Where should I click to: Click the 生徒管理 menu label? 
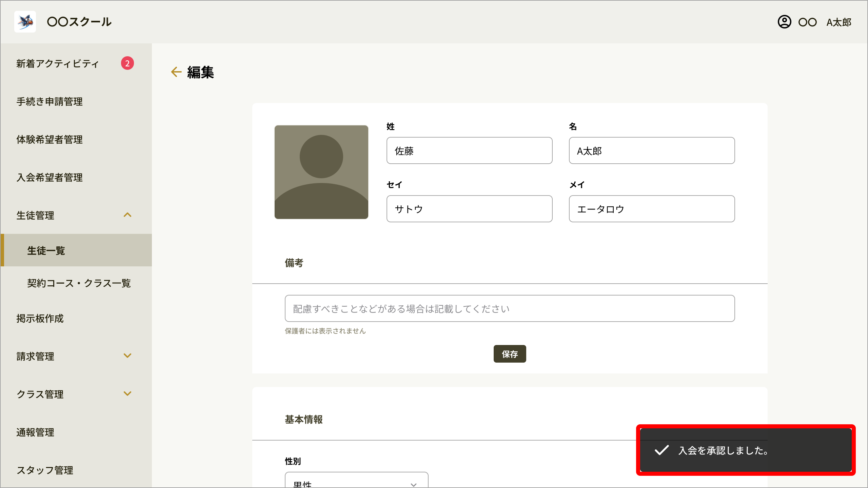[x=35, y=215]
